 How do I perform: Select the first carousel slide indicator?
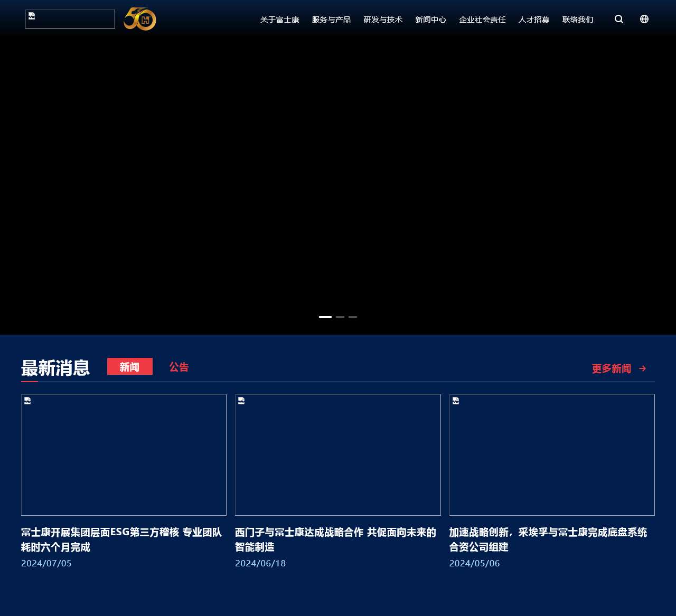(325, 317)
